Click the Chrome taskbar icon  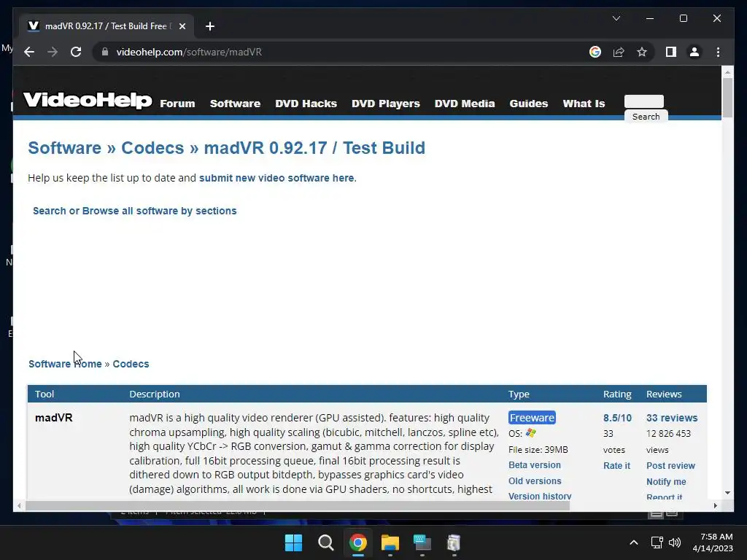pos(357,542)
